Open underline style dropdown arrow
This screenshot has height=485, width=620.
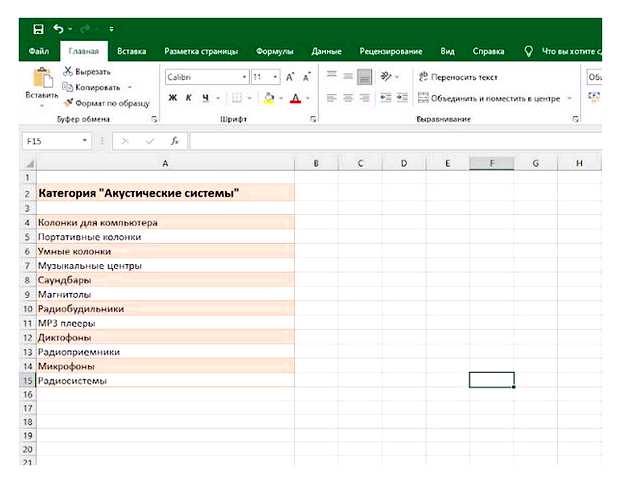tap(218, 98)
